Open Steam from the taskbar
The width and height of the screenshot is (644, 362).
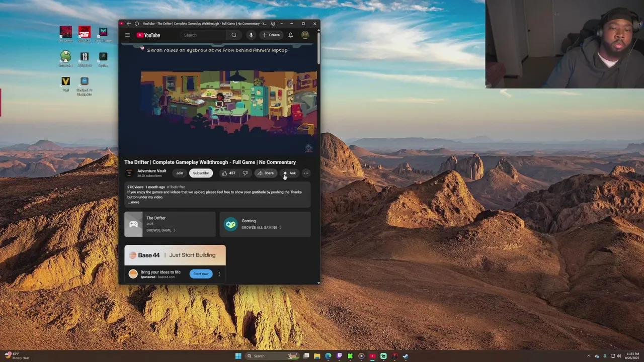coord(406,356)
